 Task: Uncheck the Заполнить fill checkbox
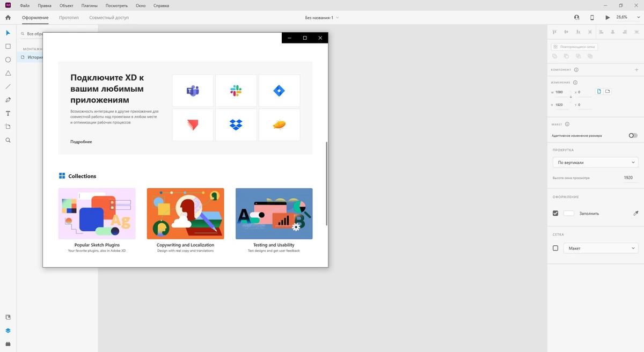point(555,213)
